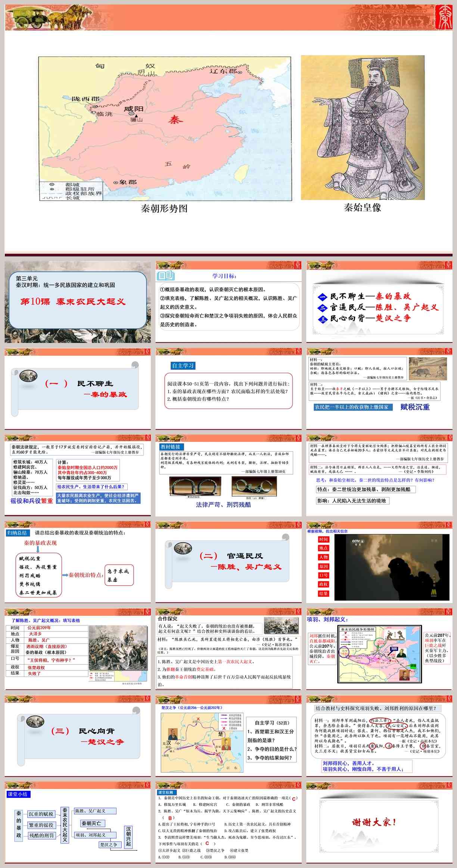Click the 政权 label on the video slide
Image resolution: width=457 pixels, height=868 pixels.
(323, 584)
